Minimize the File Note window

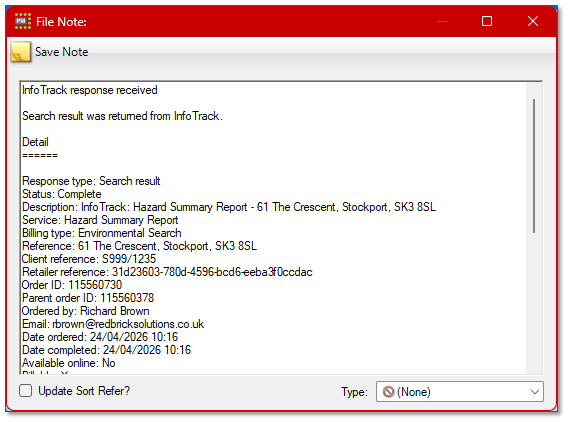tap(442, 21)
